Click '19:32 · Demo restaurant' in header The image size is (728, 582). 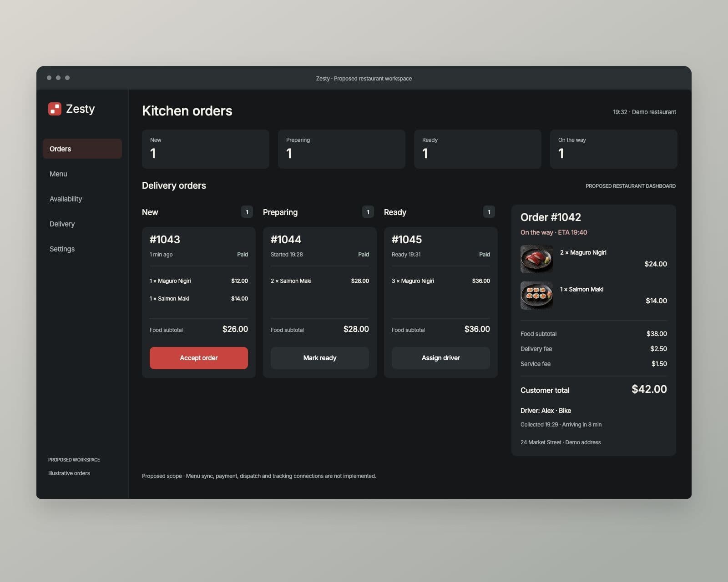click(644, 112)
